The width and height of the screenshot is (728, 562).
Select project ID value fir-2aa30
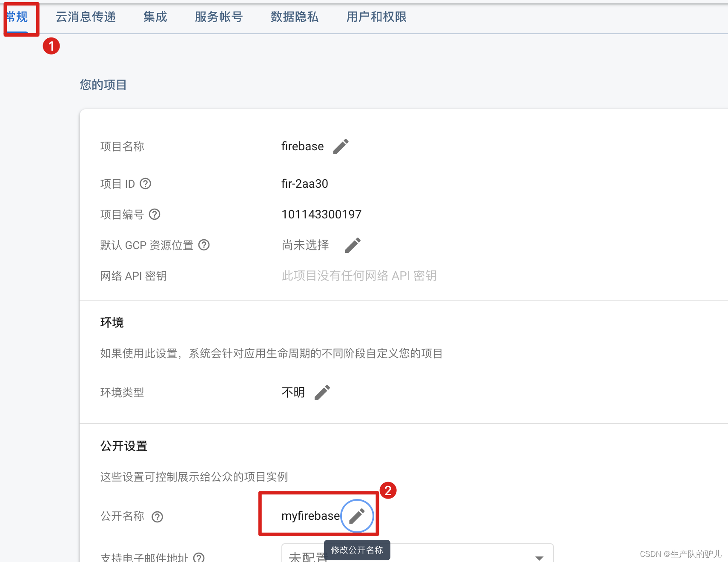click(x=305, y=184)
